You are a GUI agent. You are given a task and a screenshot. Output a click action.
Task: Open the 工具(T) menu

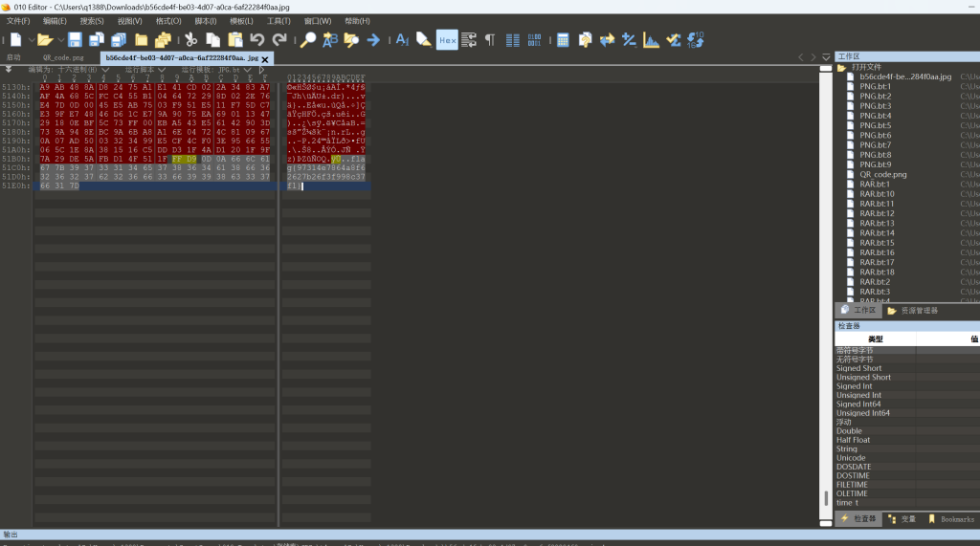tap(278, 20)
